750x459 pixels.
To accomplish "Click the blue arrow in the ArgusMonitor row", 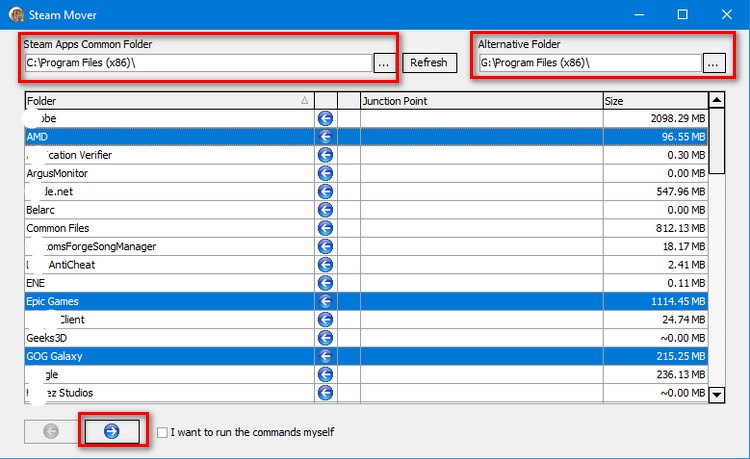I will tap(325, 173).
